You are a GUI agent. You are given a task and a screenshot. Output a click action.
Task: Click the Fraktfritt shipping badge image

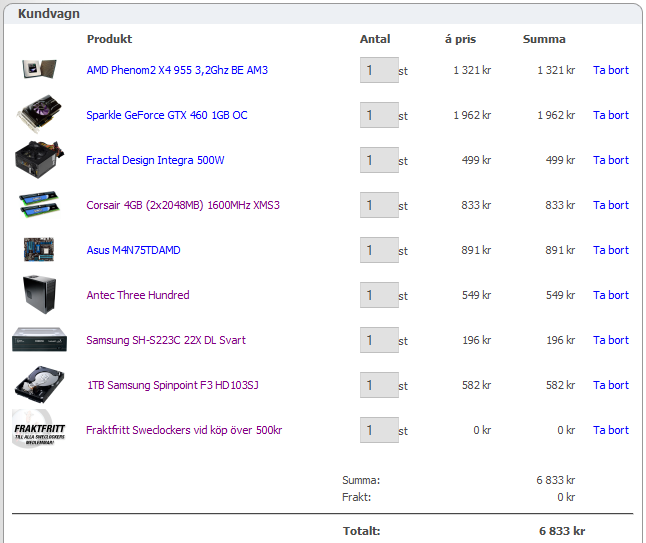click(39, 429)
